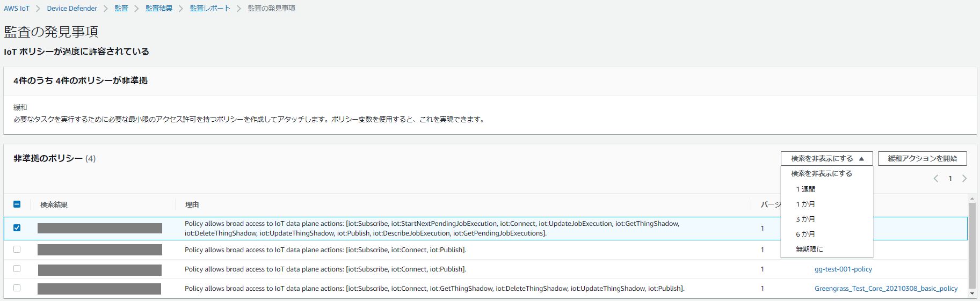Select 1 週間 from the dropdown menu
Screen dimensions: 980x301
point(805,189)
